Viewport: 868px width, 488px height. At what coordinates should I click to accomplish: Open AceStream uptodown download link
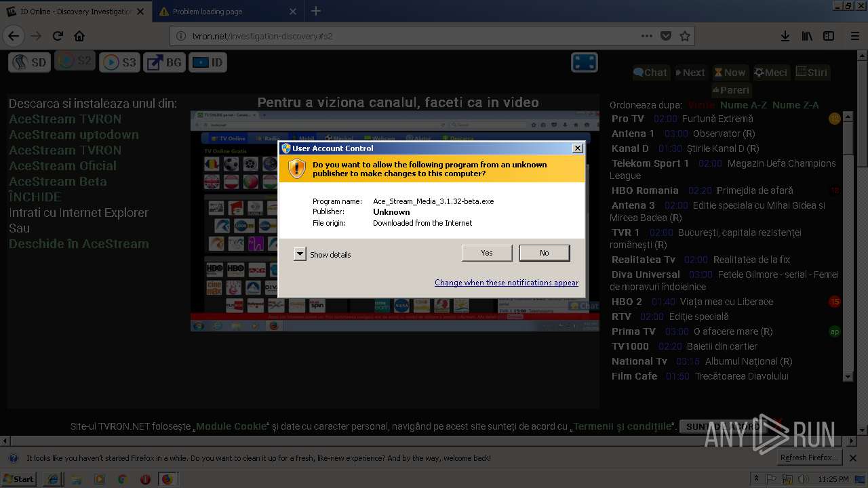pyautogui.click(x=74, y=135)
